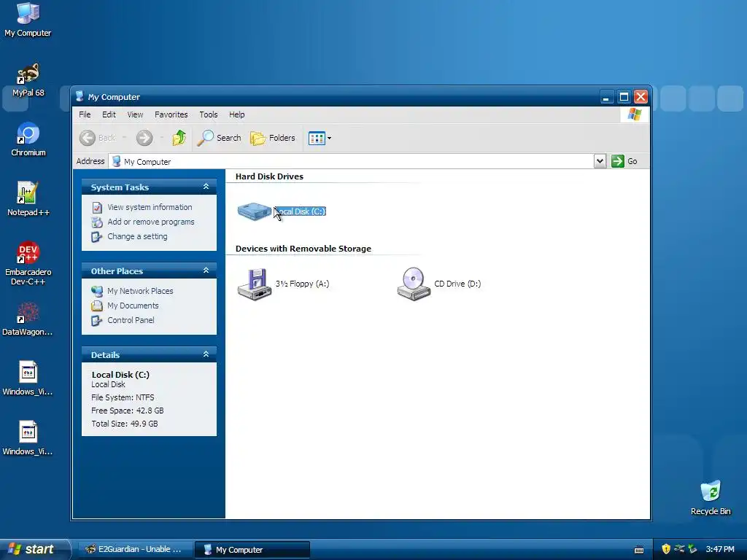Click the Go button
Screen dimensions: 747x560
[624, 161]
